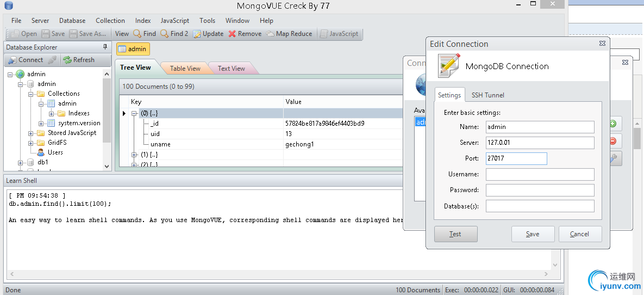Expand the Indexes node
This screenshot has width=644, height=295.
coord(51,114)
